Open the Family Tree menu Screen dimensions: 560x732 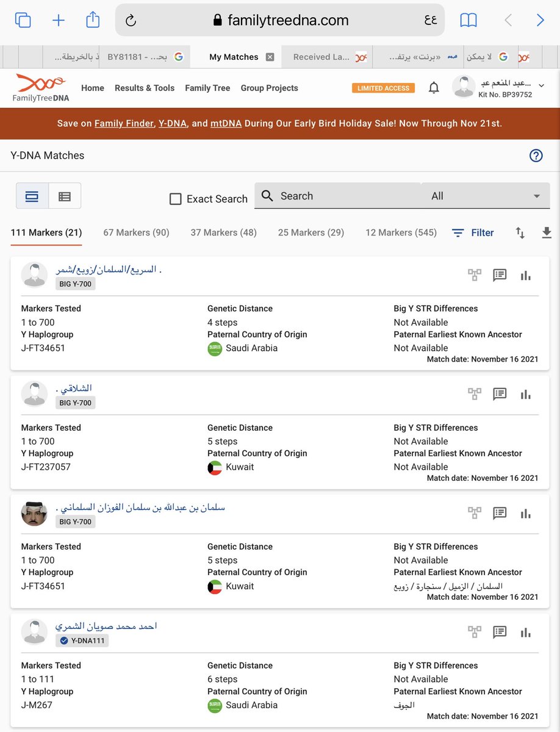207,88
